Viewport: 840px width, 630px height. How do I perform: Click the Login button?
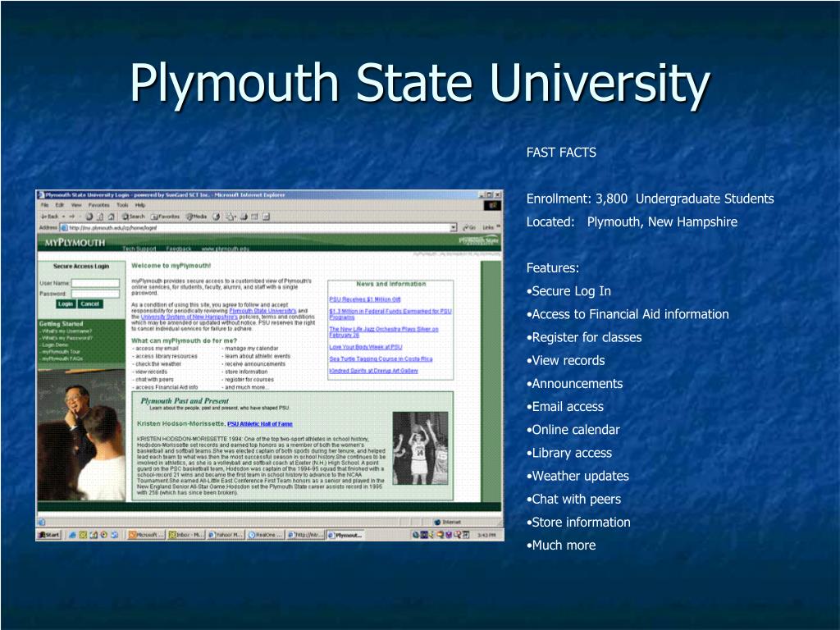(66, 304)
